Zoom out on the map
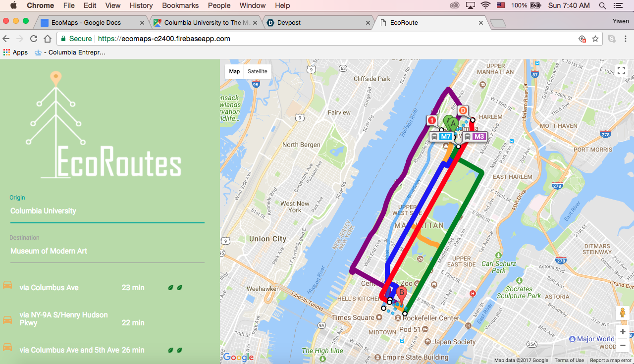The image size is (634, 364). pos(623,345)
